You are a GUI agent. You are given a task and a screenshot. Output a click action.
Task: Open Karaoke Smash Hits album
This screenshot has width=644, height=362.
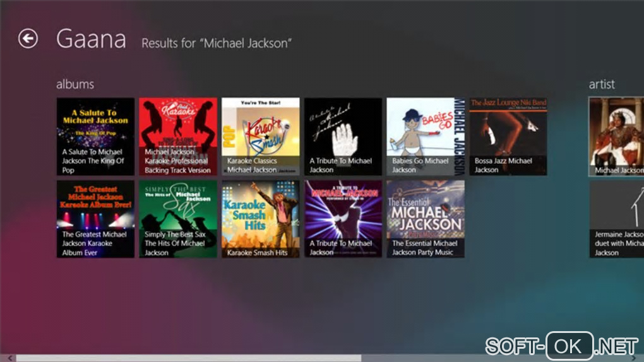[x=260, y=219]
